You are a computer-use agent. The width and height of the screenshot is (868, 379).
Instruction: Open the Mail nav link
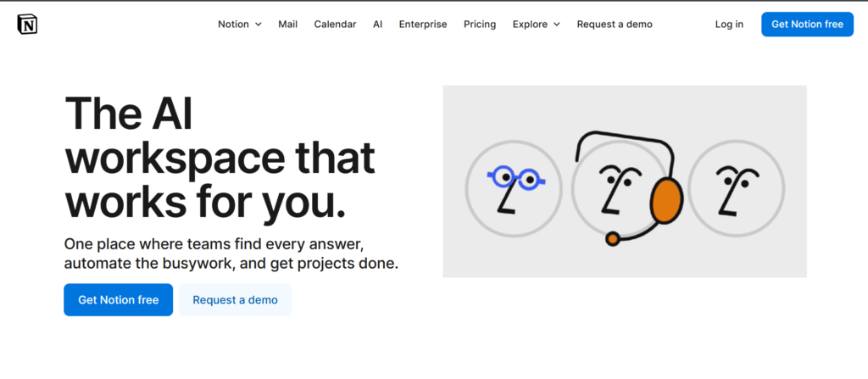click(288, 25)
